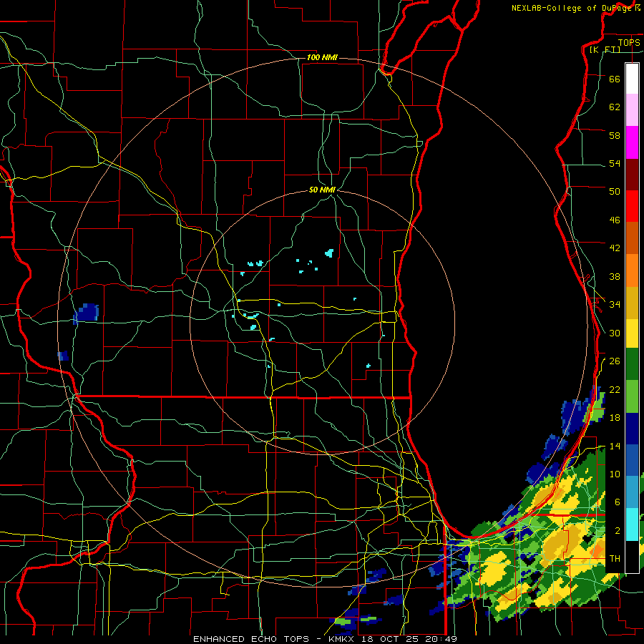Click the 22 value on the legend
Screen dimensions: 644x644
tap(615, 389)
